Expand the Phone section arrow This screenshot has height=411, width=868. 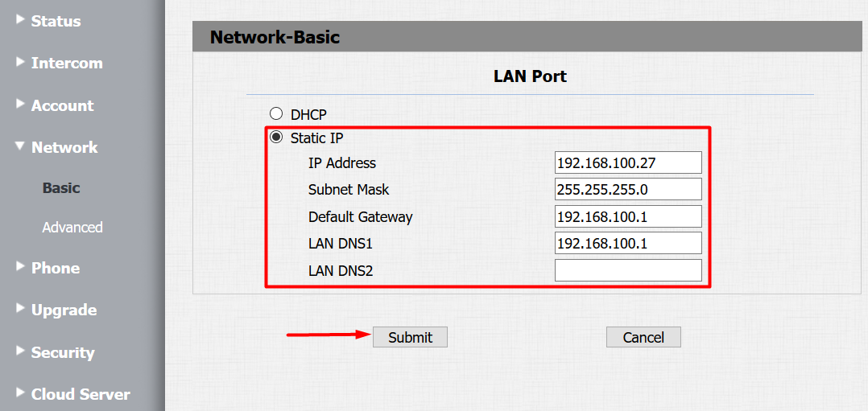[20, 267]
